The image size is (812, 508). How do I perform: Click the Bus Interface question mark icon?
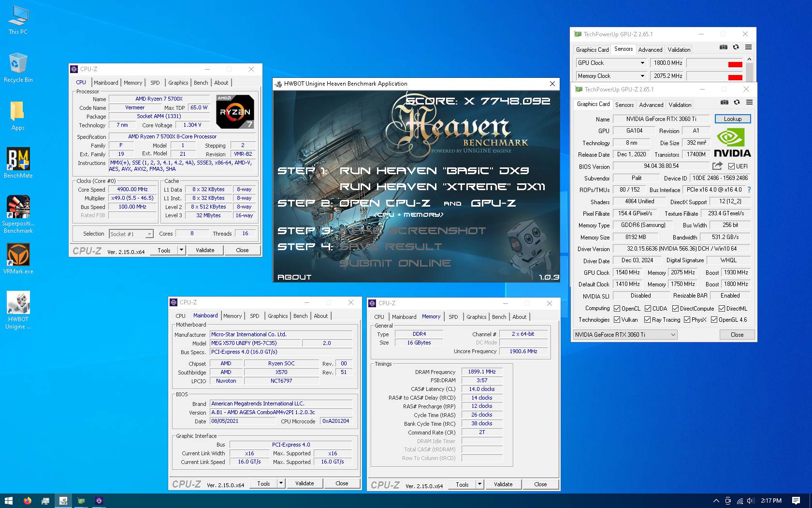[749, 190]
